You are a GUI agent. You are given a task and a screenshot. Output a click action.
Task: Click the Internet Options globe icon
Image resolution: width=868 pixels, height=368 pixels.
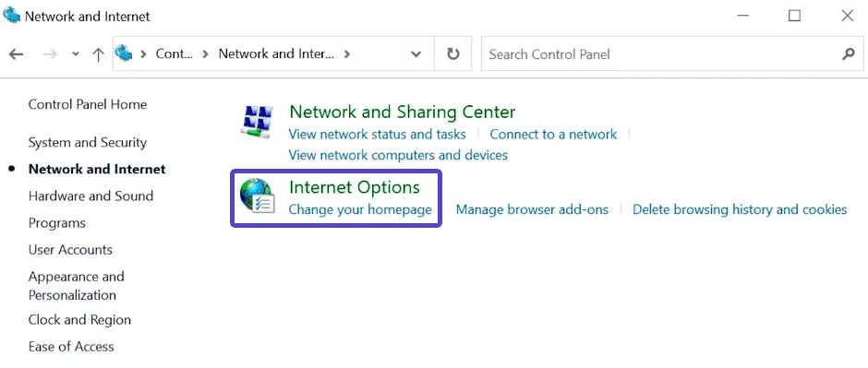pyautogui.click(x=257, y=196)
